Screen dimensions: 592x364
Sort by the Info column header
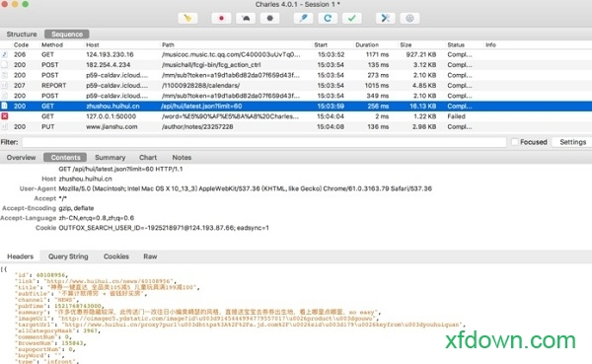coord(490,45)
